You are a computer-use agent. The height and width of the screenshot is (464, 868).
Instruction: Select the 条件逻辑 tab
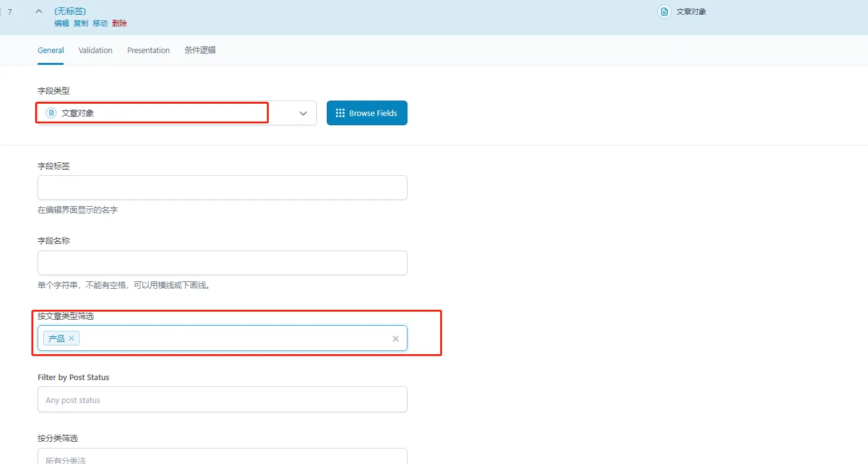(200, 51)
